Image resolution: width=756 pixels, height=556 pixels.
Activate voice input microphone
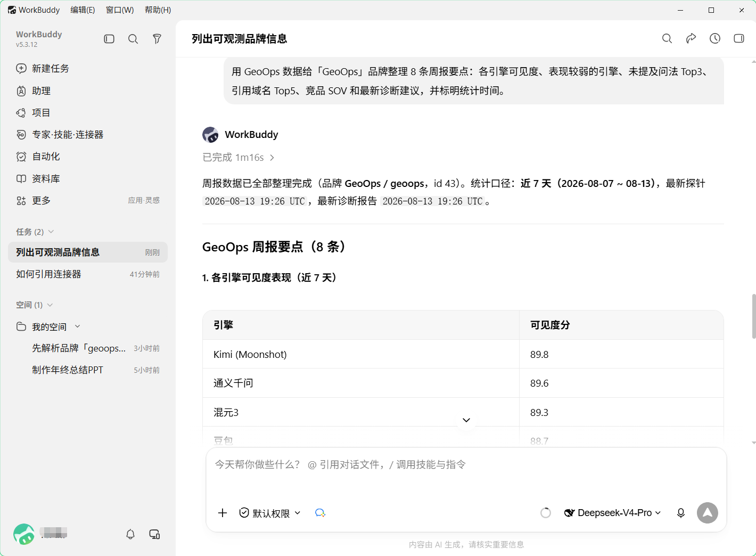pos(681,513)
